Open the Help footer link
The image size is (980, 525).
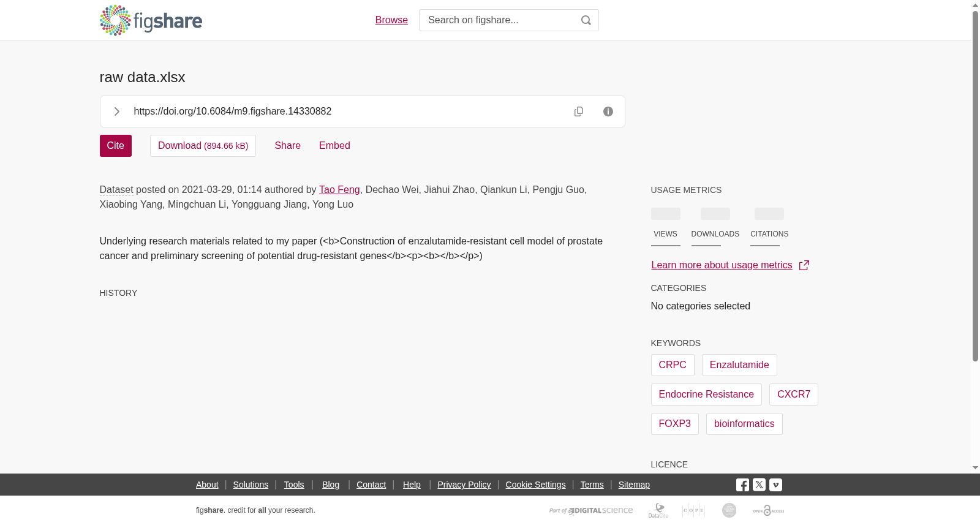click(412, 485)
